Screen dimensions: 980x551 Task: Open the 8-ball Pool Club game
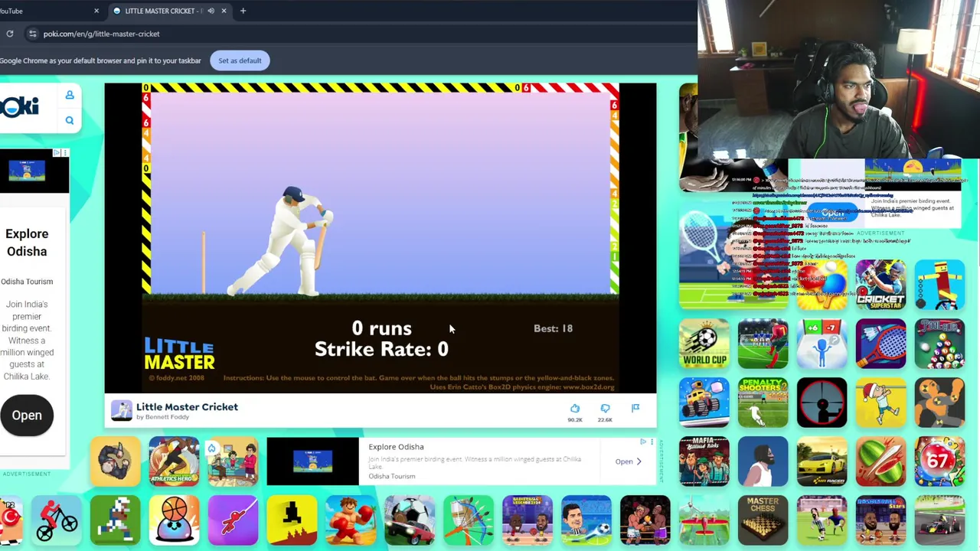[x=939, y=344]
